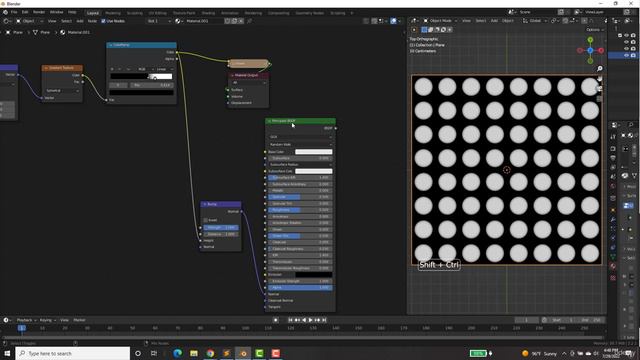Click the viewport zoom magnifier icon
Screen dimensions: 640x360
point(600,69)
